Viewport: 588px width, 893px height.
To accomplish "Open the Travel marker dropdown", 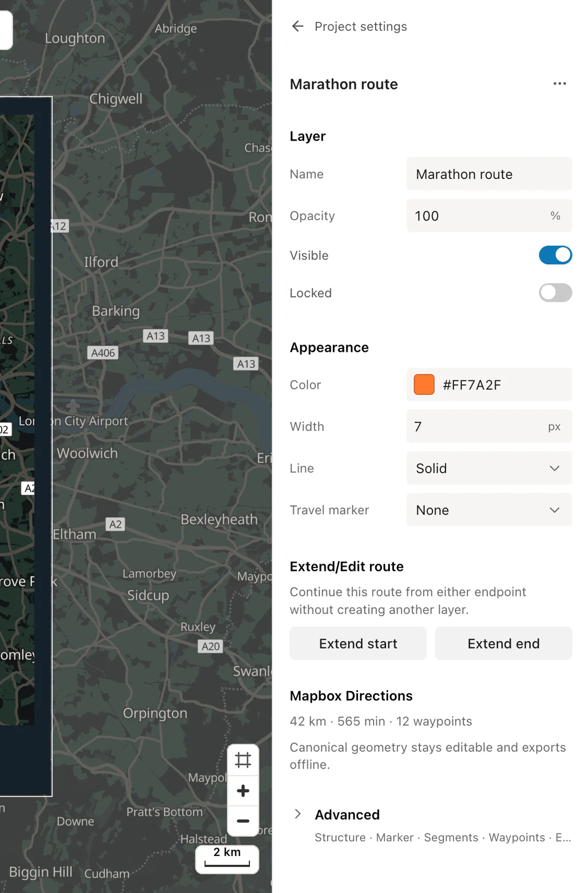I will 489,510.
